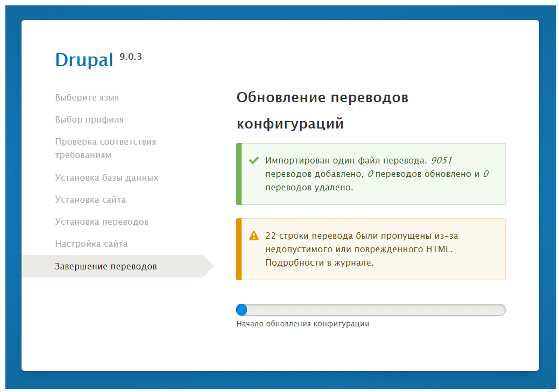This screenshot has width=559, height=392.
Task: Click the '22 строки перевода' warning text
Action: (x=309, y=236)
